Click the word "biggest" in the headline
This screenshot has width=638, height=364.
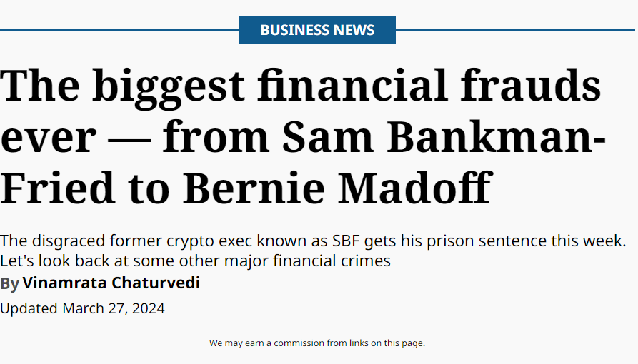pos(168,85)
